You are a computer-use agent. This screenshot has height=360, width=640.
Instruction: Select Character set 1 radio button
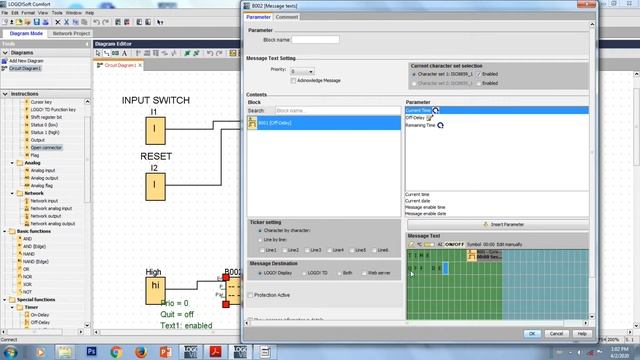pos(414,74)
